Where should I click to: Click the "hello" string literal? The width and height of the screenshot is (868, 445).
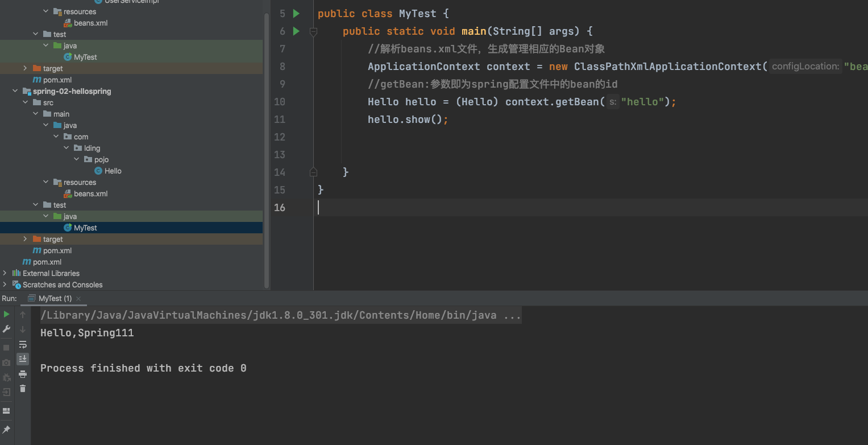(643, 102)
